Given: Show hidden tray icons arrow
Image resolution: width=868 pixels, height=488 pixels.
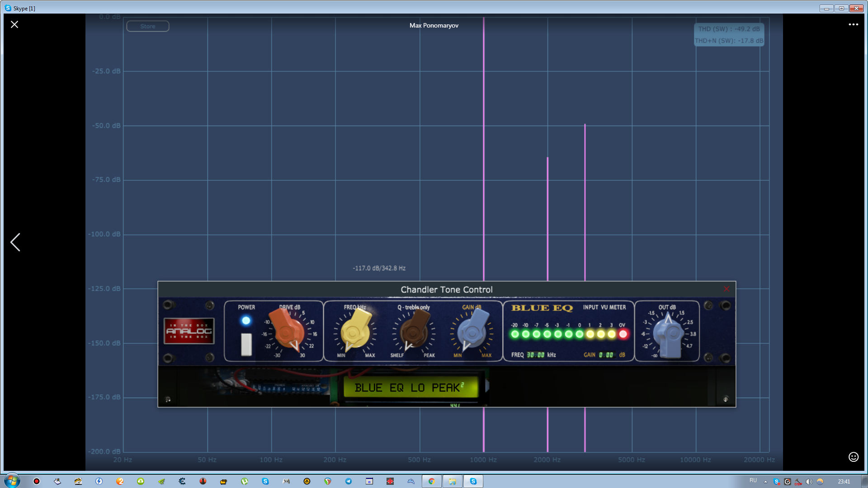Looking at the screenshot, I should [765, 482].
